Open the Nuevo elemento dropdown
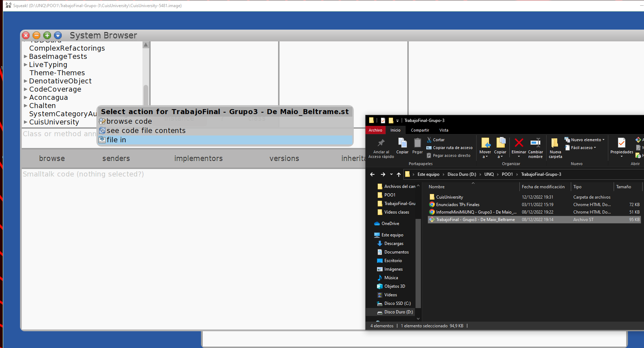Screen dimensions: 644x348 584,139
